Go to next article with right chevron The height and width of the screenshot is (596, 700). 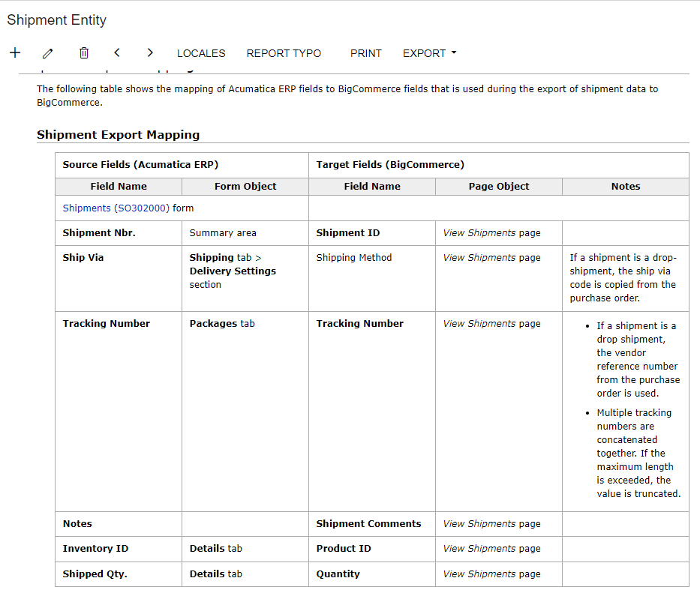pyautogui.click(x=150, y=53)
